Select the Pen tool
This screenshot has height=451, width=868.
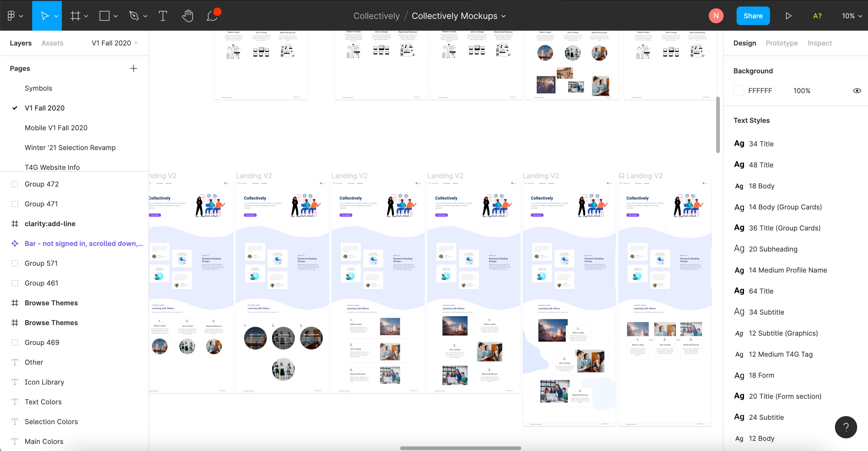[x=134, y=16]
